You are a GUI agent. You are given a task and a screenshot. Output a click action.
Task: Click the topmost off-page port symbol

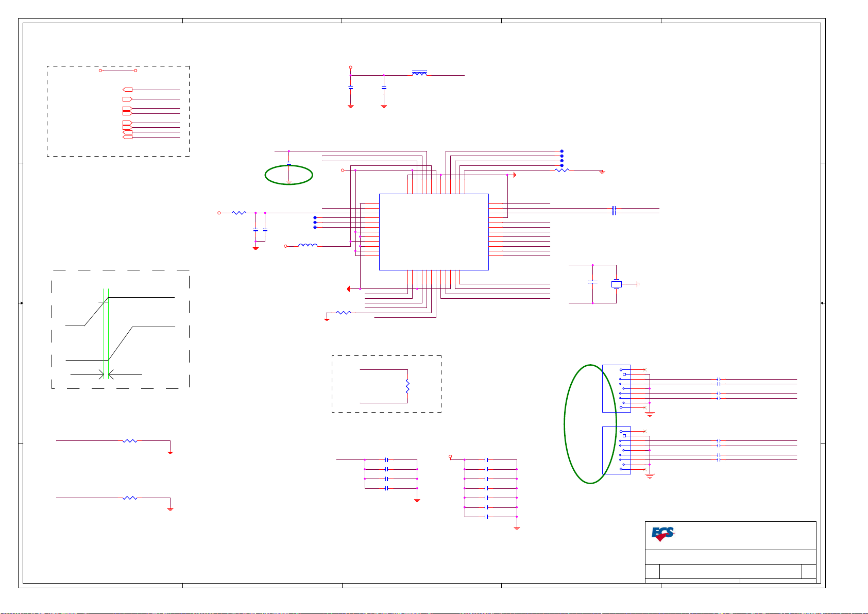point(127,90)
